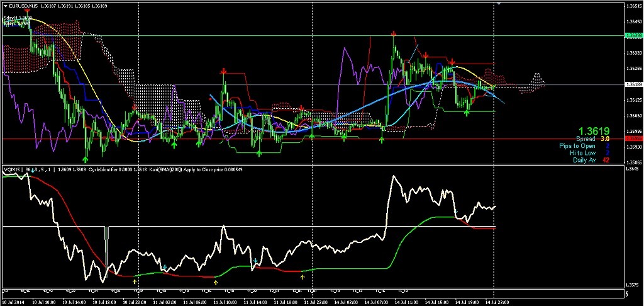Click the large green 1.3619 price readout
The width and height of the screenshot is (644, 306).
(x=594, y=131)
